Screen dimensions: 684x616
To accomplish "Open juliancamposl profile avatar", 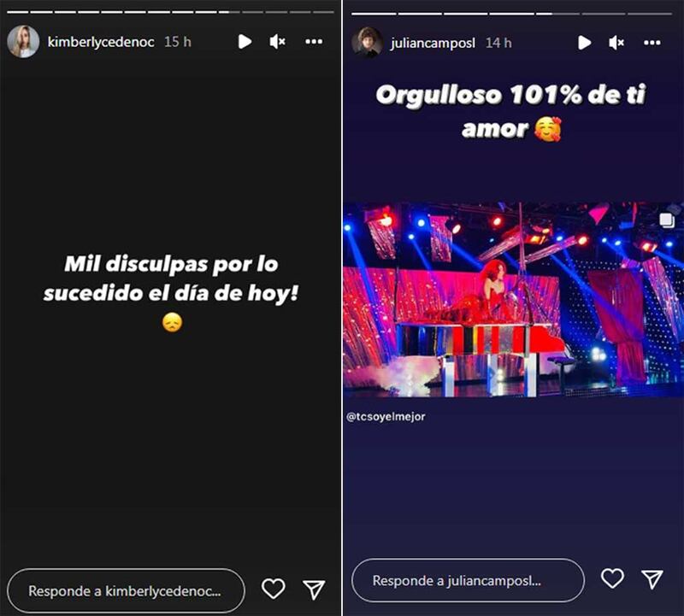I will (368, 42).
